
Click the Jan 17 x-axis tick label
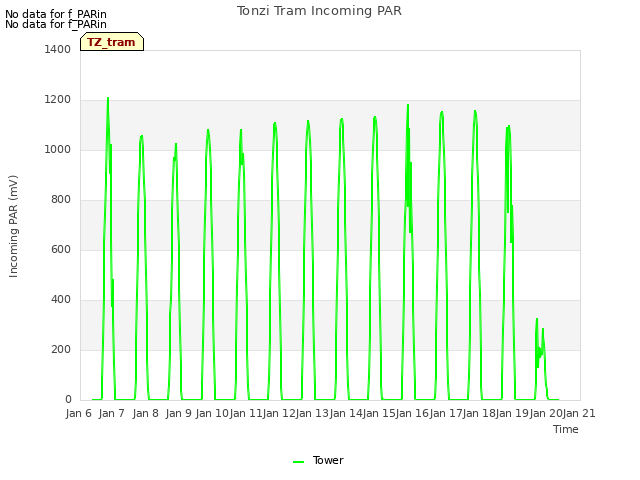coord(446,413)
